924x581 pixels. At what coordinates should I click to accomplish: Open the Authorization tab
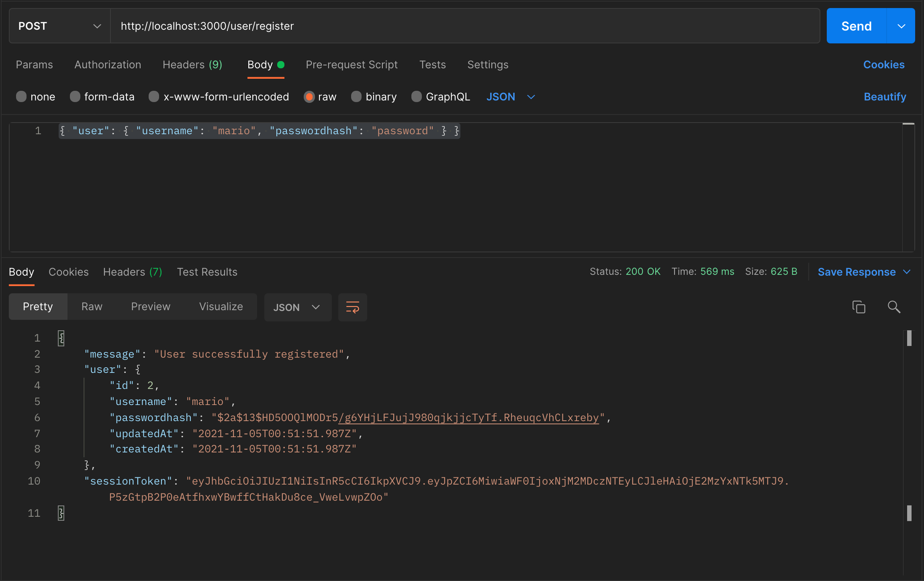(108, 64)
